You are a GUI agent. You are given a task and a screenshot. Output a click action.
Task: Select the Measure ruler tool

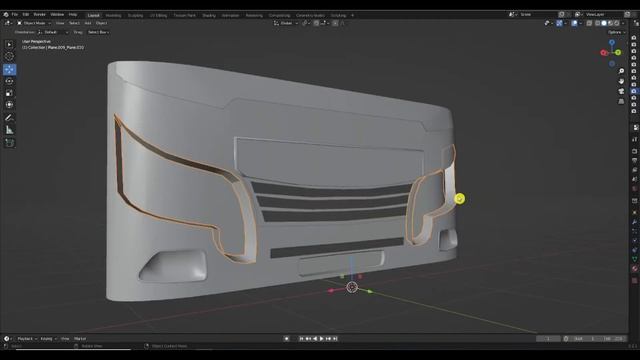[9, 130]
